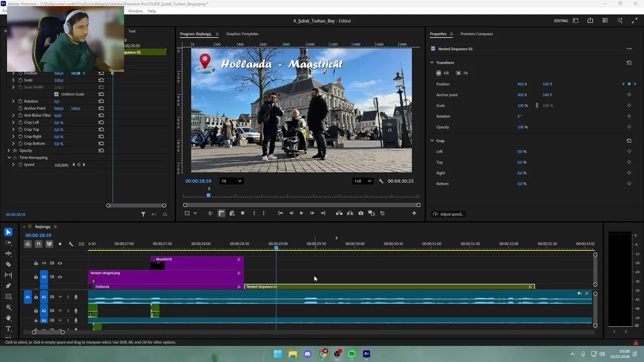Image resolution: width=644 pixels, height=362 pixels.
Task: Mute audio track A1
Action: (x=60, y=297)
